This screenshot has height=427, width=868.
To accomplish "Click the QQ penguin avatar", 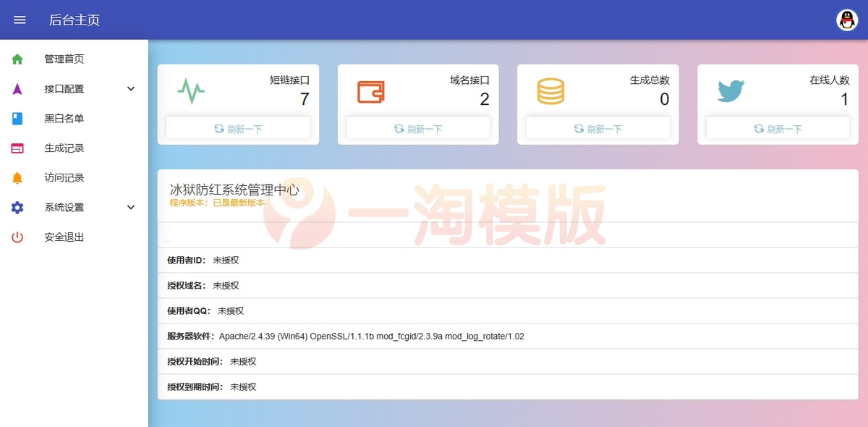I will coord(847,20).
